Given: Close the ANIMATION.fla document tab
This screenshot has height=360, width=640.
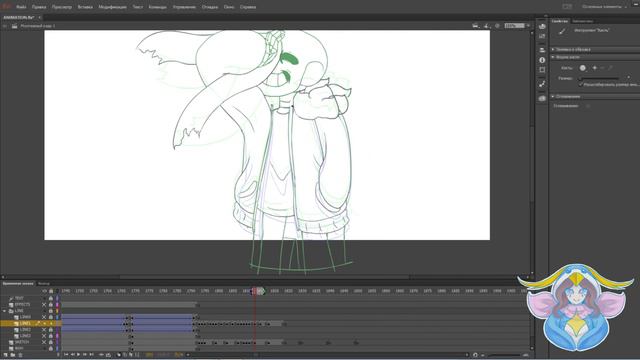Looking at the screenshot, I should pyautogui.click(x=40, y=18).
